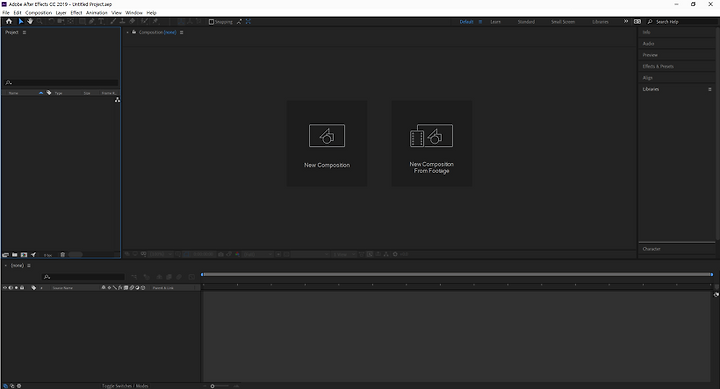The image size is (720, 389).
Task: Open the Project panel menu
Action: coord(24,32)
